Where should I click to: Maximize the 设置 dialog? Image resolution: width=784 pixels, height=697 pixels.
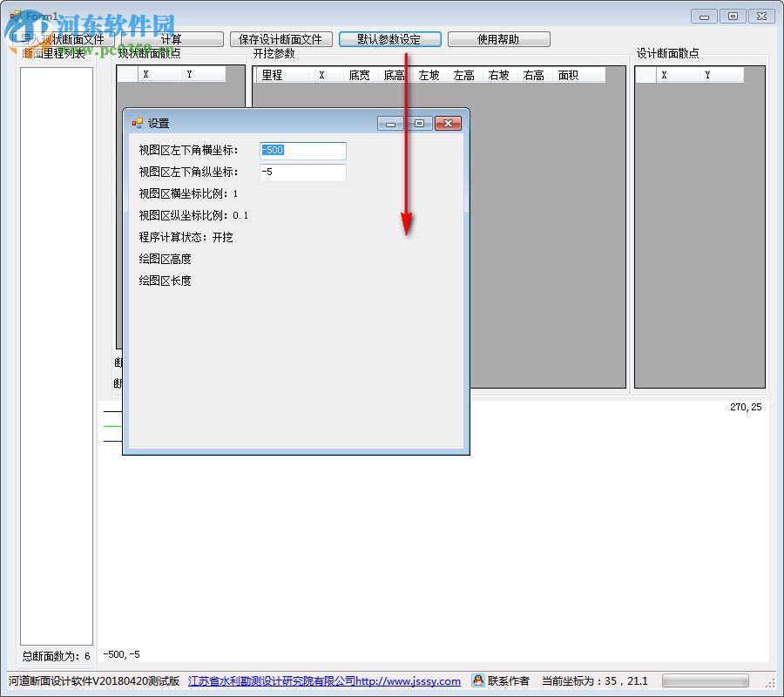tap(420, 123)
